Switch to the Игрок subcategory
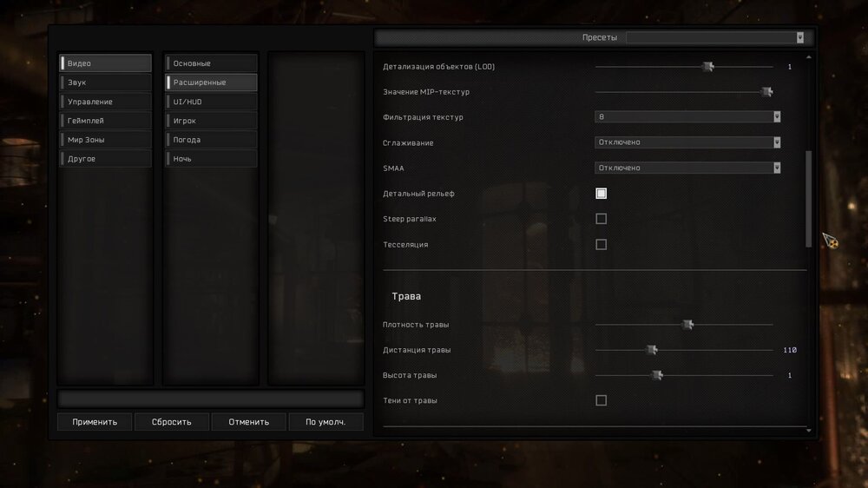The height and width of the screenshot is (488, 868). coord(211,121)
